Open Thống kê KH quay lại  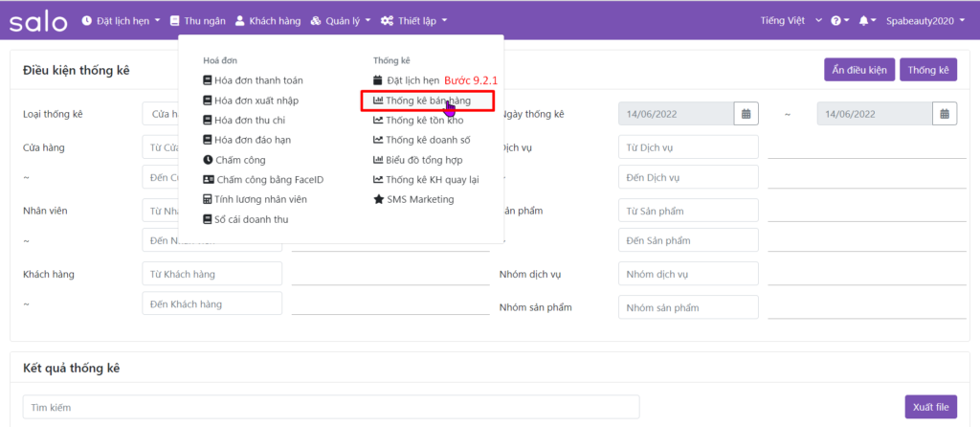(426, 179)
